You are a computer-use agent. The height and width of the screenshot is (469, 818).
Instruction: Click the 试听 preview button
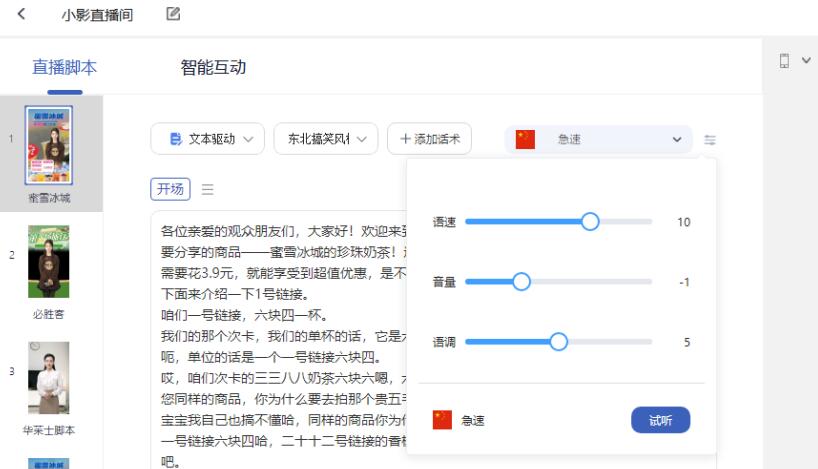tap(660, 420)
